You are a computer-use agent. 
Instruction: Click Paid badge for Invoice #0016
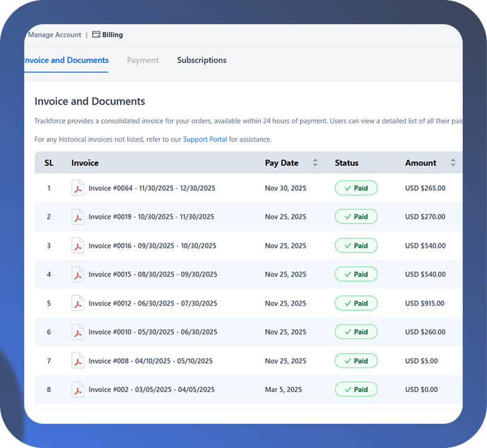coord(356,246)
